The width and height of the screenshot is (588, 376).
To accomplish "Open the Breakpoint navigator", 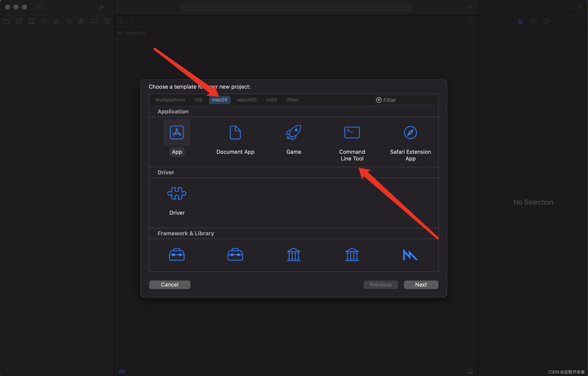I will click(95, 21).
